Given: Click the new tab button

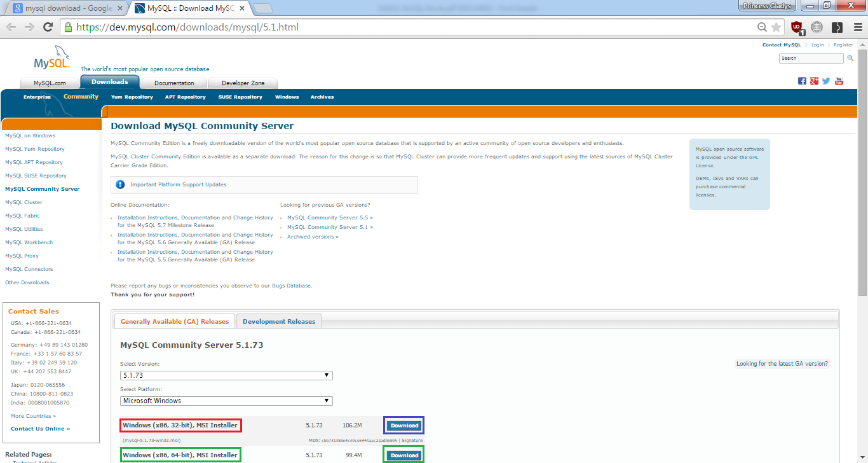Looking at the screenshot, I should 263,8.
